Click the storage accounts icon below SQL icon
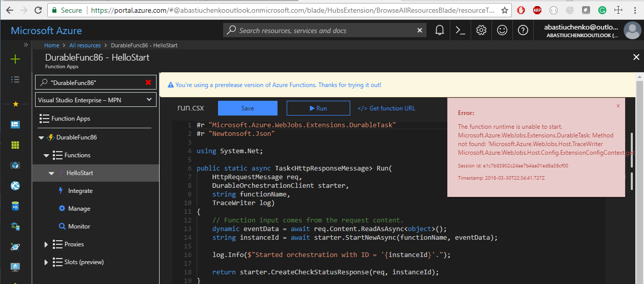 15,226
